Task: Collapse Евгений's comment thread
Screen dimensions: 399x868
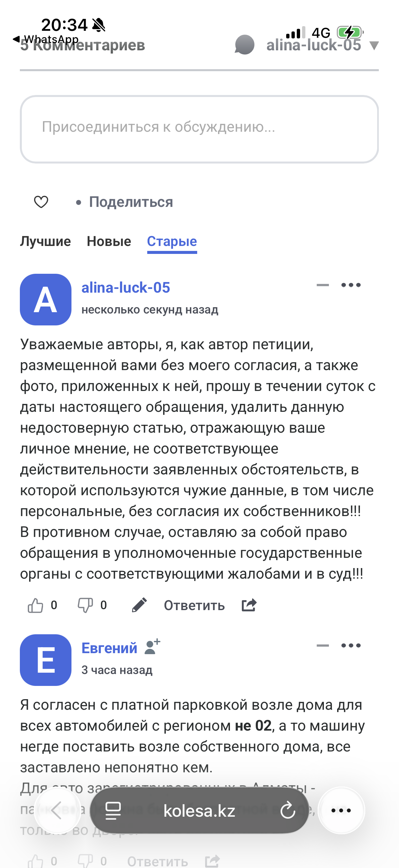Action: pyautogui.click(x=323, y=646)
